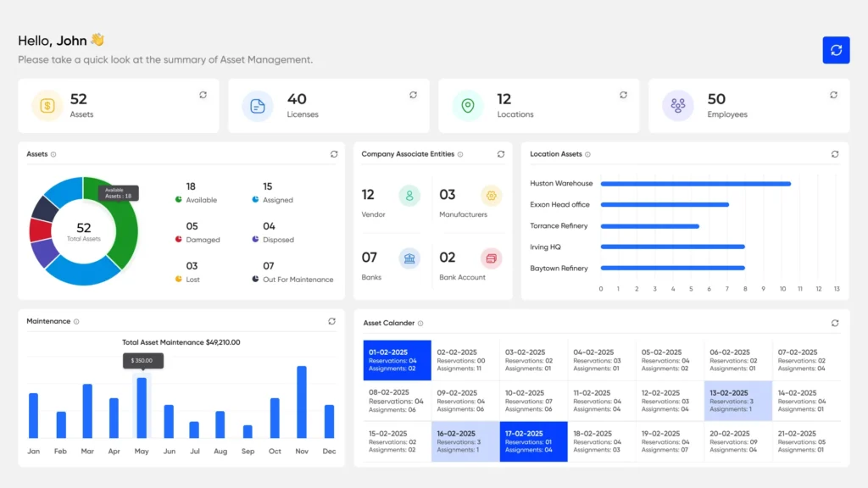The image size is (868, 488).
Task: Click the blue refresh button at top right
Action: pos(836,50)
